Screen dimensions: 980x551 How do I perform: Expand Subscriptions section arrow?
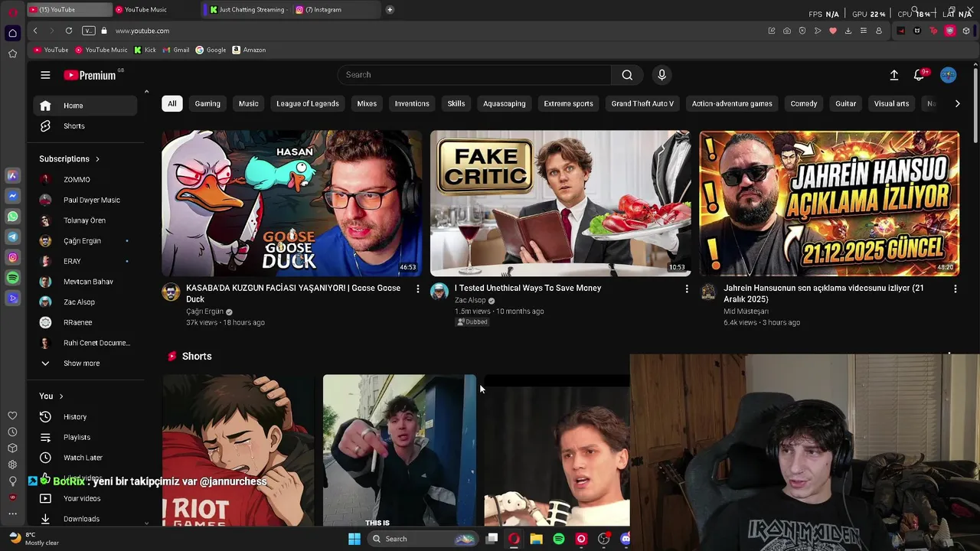97,159
